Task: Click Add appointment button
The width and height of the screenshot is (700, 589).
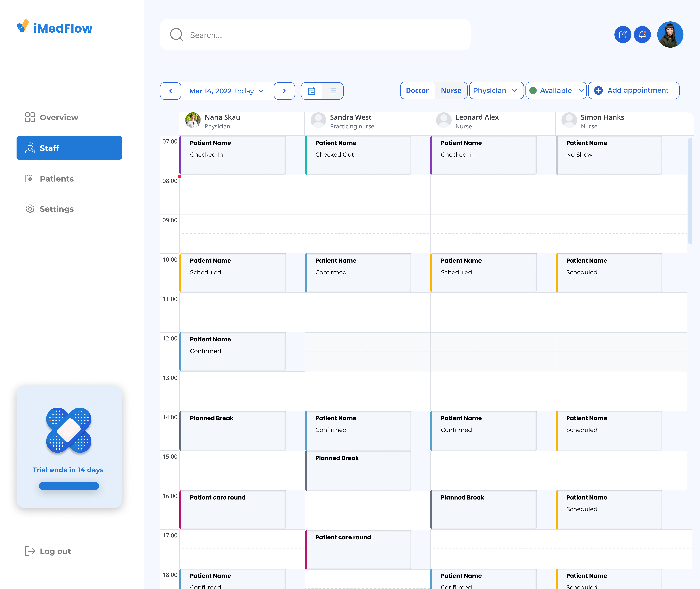Action: coord(634,90)
